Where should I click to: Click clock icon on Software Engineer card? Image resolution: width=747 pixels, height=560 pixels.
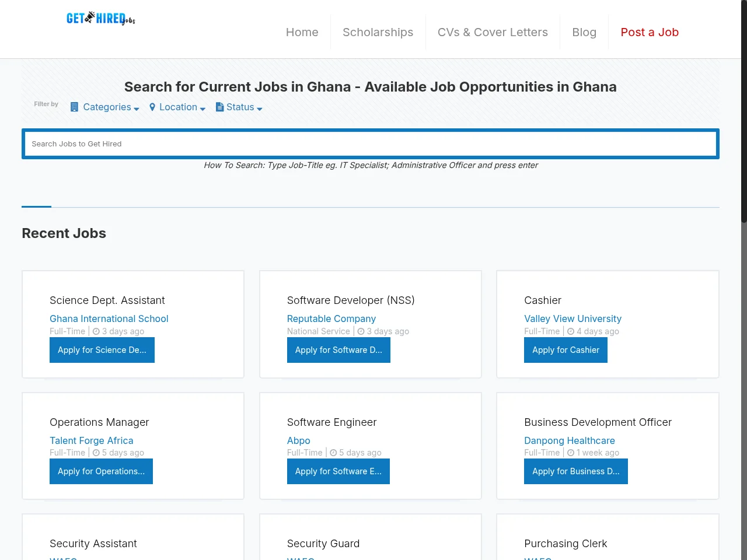333,453
